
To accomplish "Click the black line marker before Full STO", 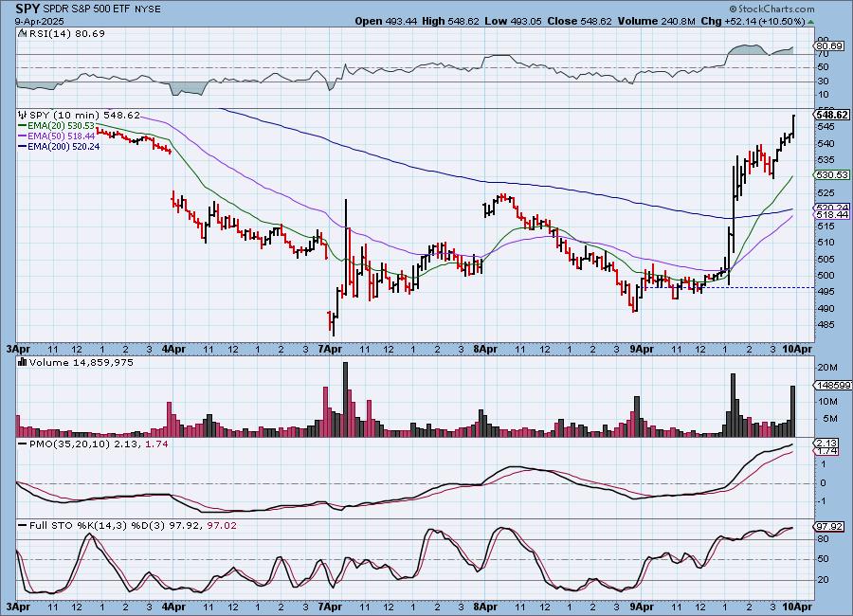I will click(23, 526).
